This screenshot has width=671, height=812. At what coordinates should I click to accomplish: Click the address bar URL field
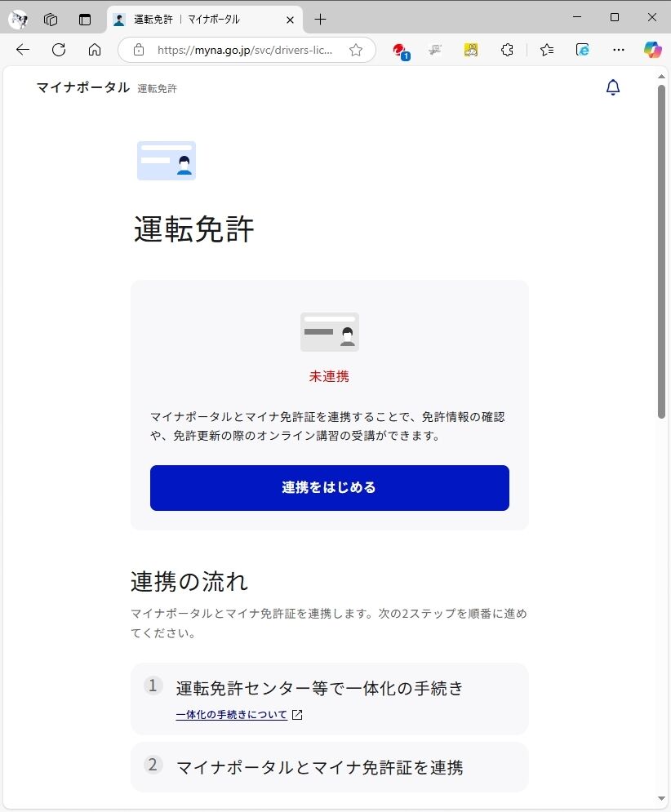[x=245, y=51]
